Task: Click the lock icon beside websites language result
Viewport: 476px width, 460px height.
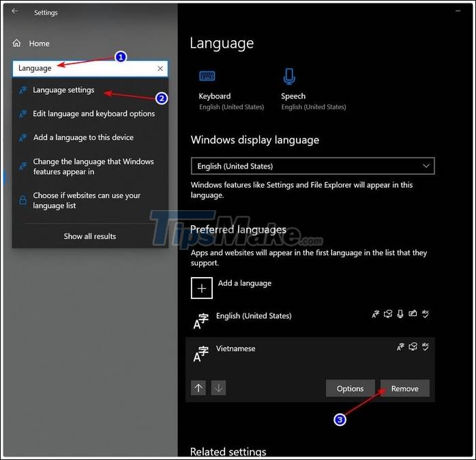Action: point(23,200)
